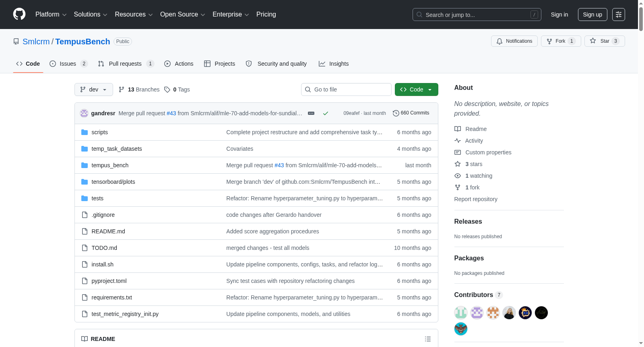The image size is (644, 347).
Task: Star the TempusBench repository
Action: click(604, 41)
